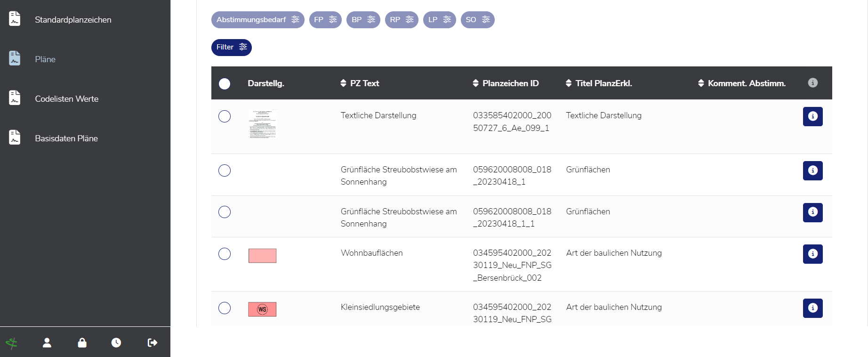Open the clock history icon

click(x=116, y=342)
